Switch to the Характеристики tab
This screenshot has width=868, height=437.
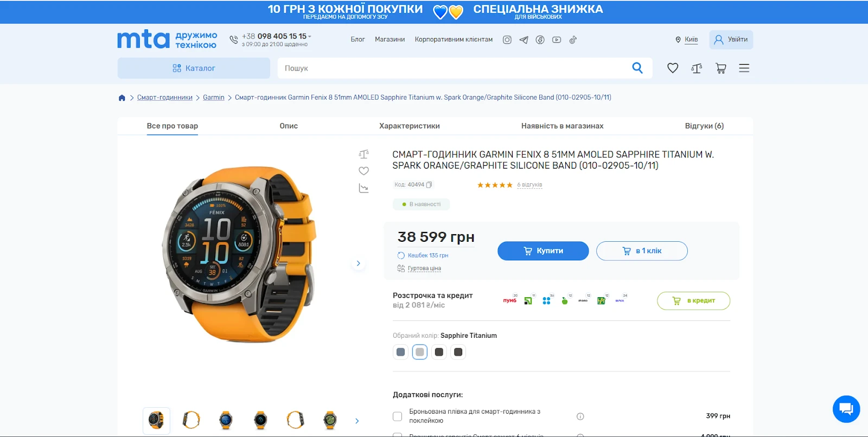pos(410,126)
